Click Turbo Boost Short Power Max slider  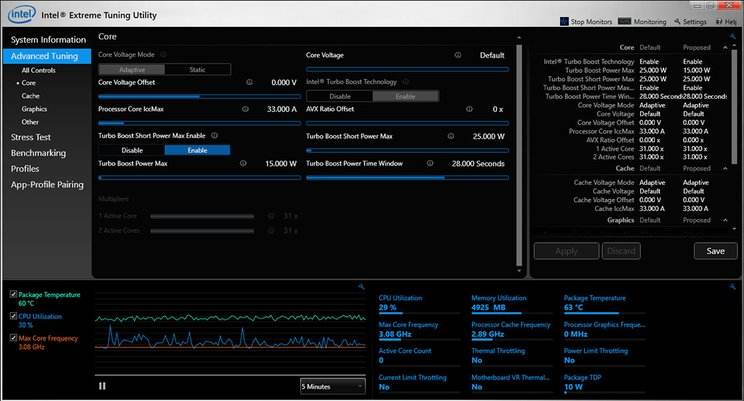click(407, 150)
